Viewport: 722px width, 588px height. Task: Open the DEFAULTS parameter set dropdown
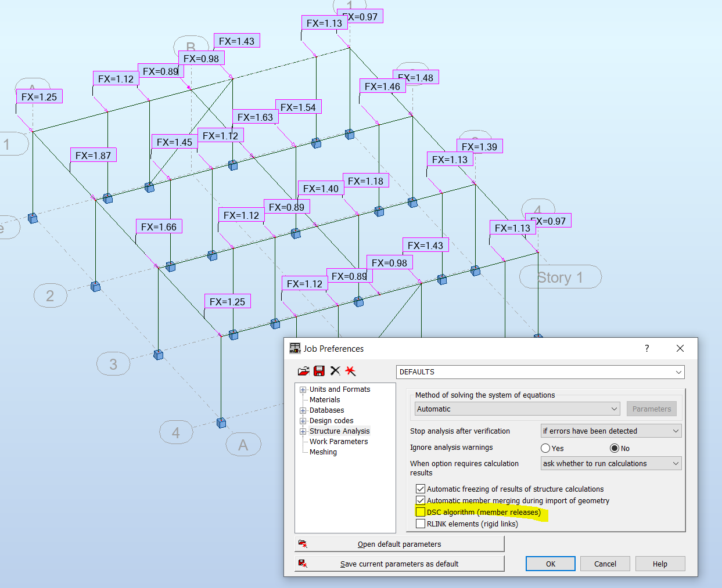(x=678, y=371)
